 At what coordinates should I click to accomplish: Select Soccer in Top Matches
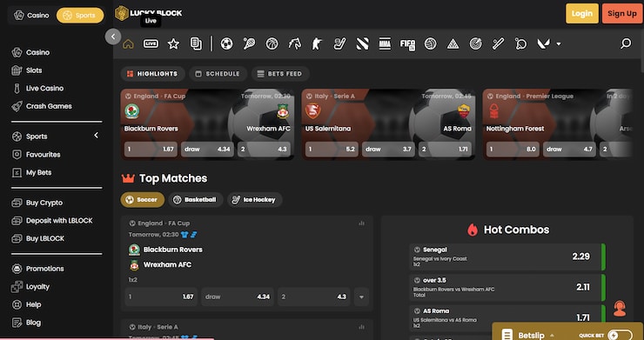(x=142, y=200)
